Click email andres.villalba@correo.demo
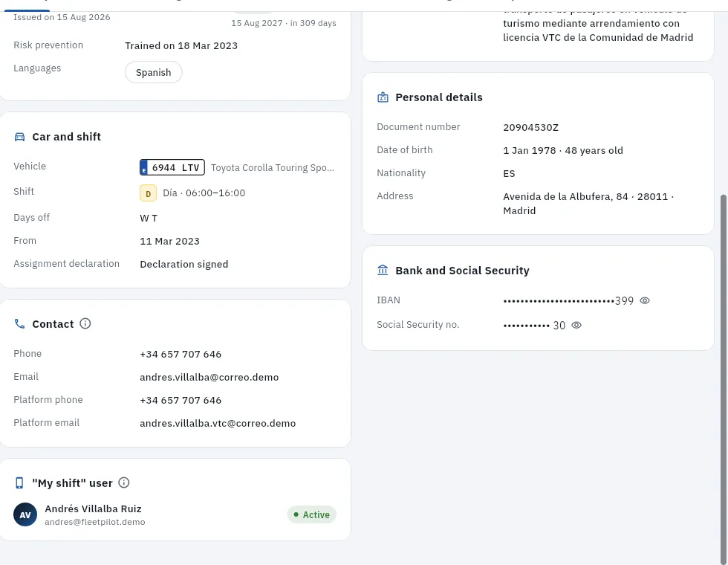 tap(209, 378)
